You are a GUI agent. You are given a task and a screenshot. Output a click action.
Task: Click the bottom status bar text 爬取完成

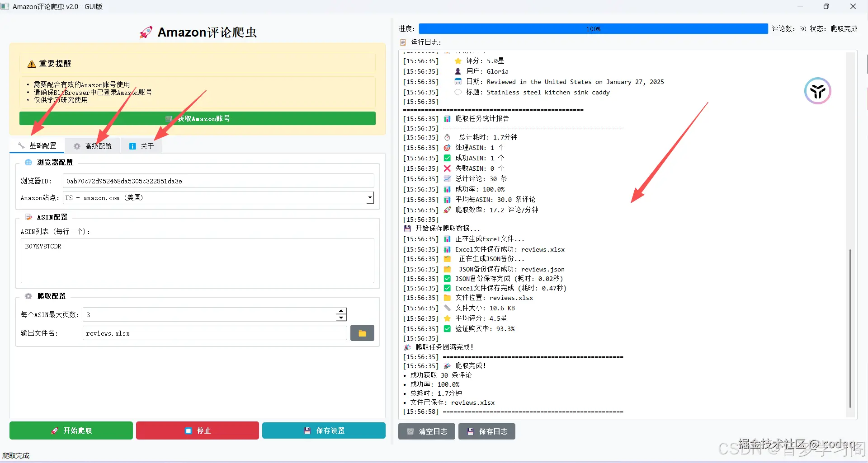click(16, 456)
